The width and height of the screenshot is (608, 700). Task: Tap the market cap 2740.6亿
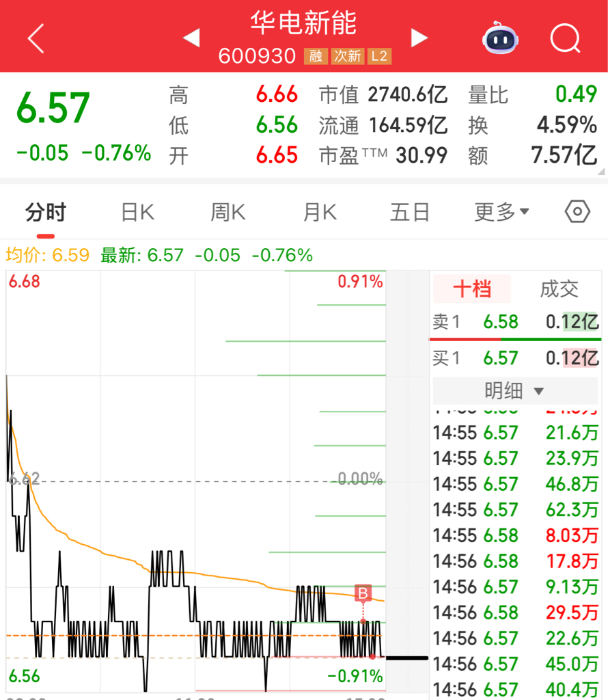pos(408,94)
